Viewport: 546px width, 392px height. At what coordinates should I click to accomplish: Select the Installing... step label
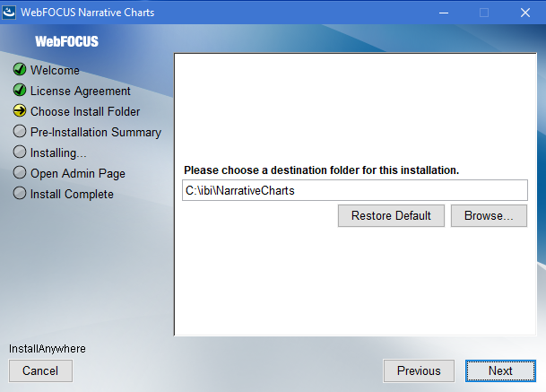click(58, 153)
